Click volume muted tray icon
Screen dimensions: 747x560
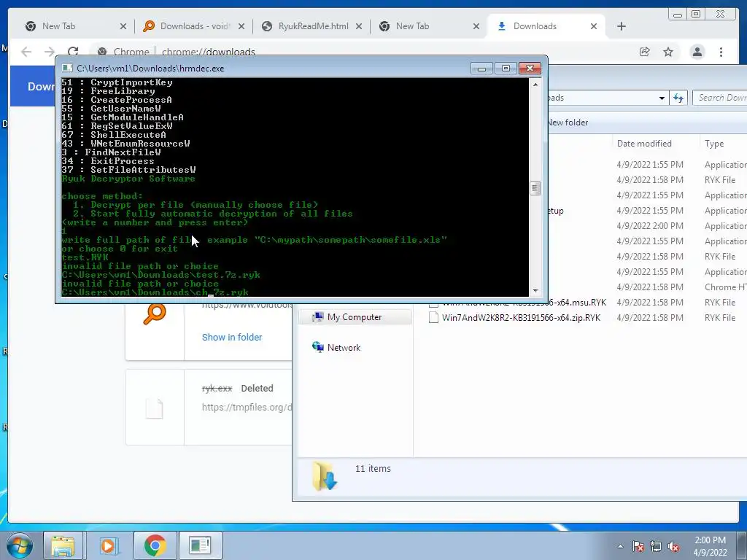tap(673, 546)
